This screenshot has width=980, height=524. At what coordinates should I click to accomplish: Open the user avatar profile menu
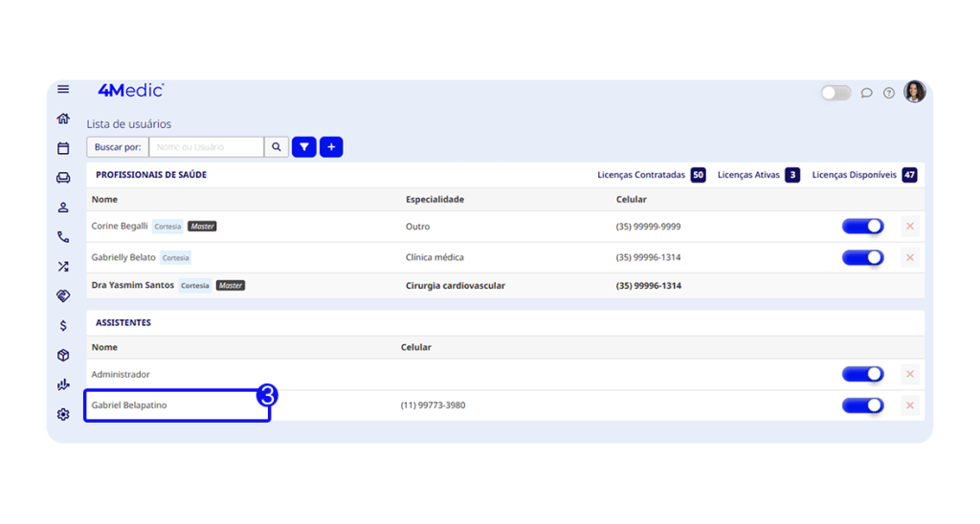tap(915, 92)
